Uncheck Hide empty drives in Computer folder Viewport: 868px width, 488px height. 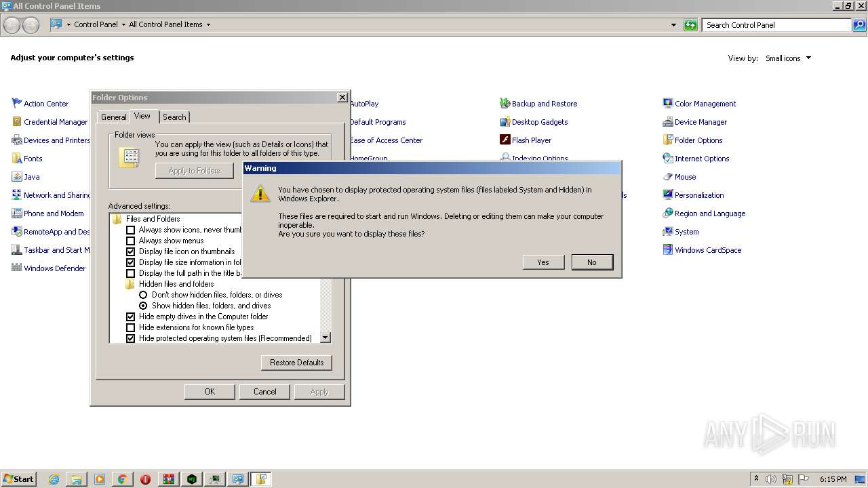pyautogui.click(x=131, y=317)
